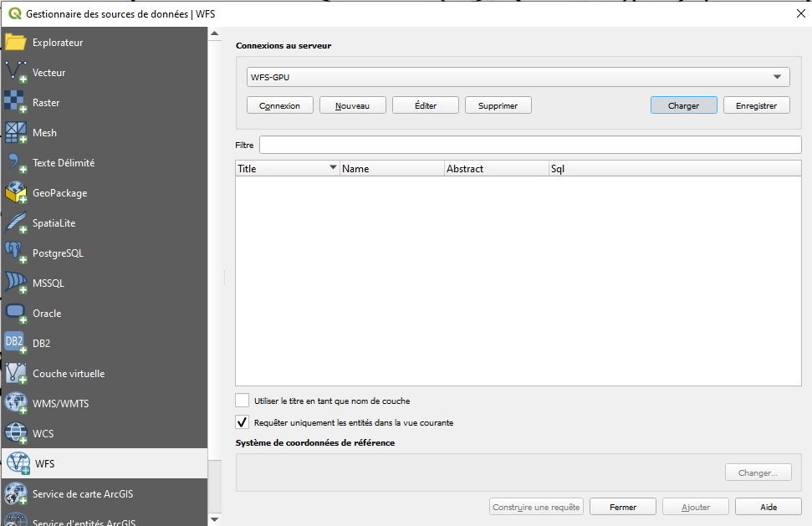Click the Charger button
This screenshot has height=526, width=812.
(x=683, y=105)
